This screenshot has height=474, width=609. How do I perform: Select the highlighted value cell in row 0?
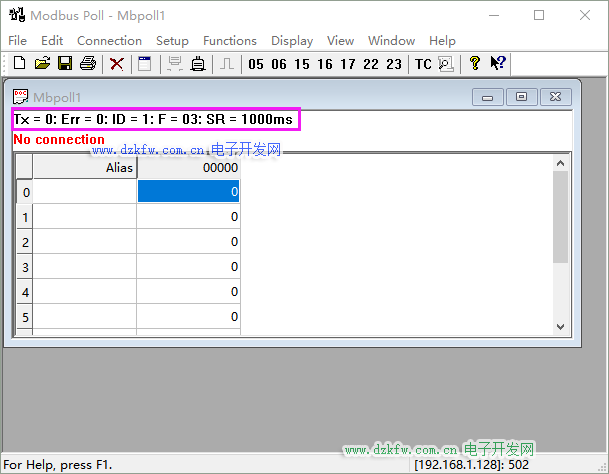click(188, 191)
